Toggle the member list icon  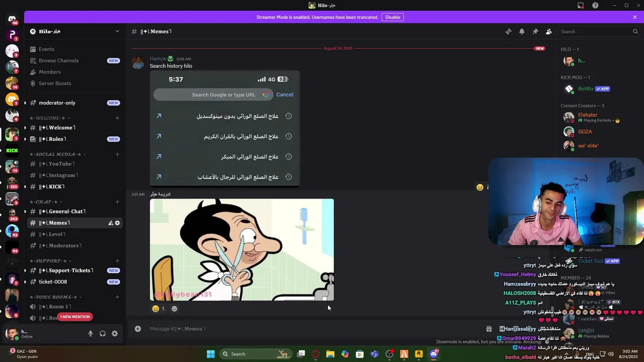tap(549, 32)
